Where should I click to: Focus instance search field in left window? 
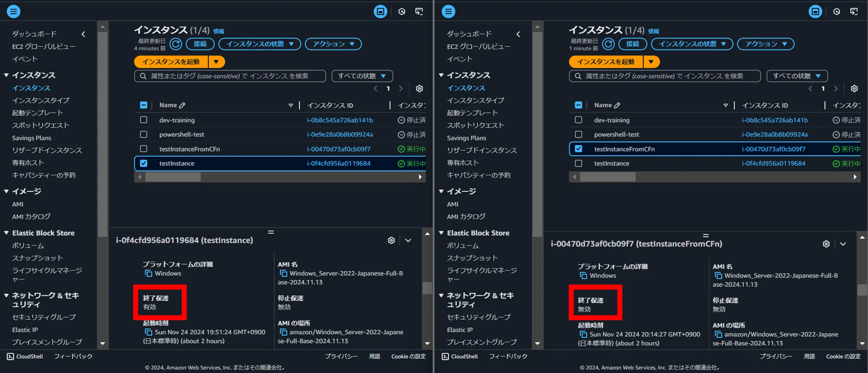coord(230,76)
